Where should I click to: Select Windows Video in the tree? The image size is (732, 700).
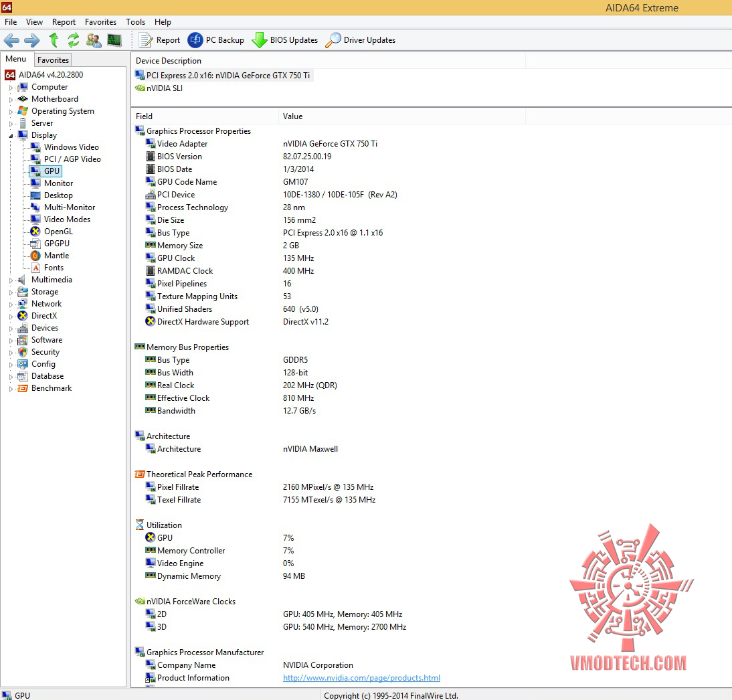[71, 147]
